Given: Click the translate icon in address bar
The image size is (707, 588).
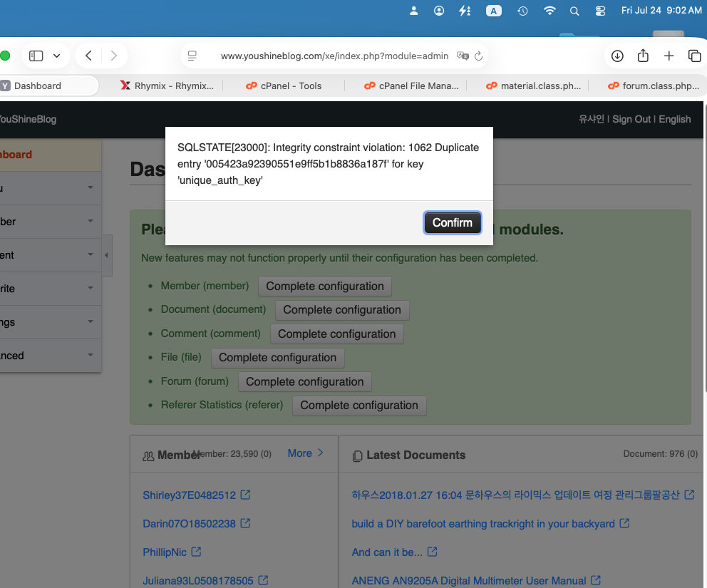Looking at the screenshot, I should (x=463, y=56).
